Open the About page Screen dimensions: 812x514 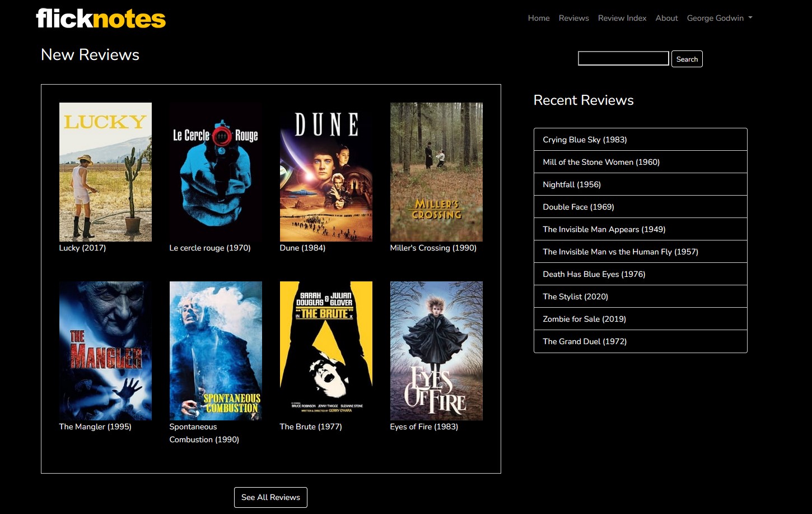point(666,18)
